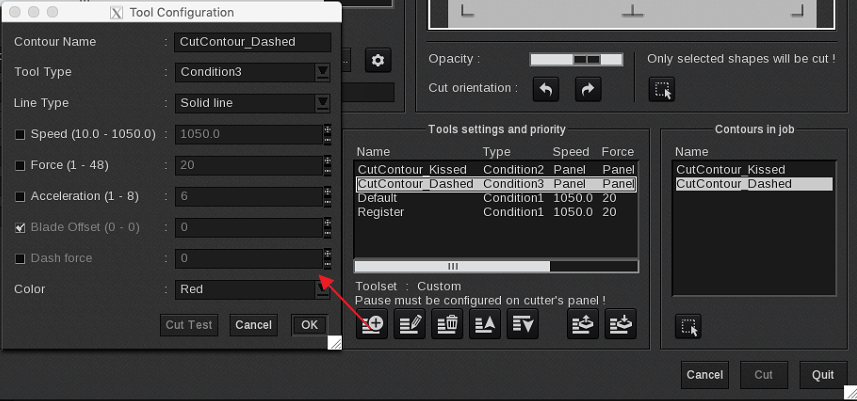Screen dimensions: 857x401
Task: Move tool down in priority list
Action: (x=522, y=323)
